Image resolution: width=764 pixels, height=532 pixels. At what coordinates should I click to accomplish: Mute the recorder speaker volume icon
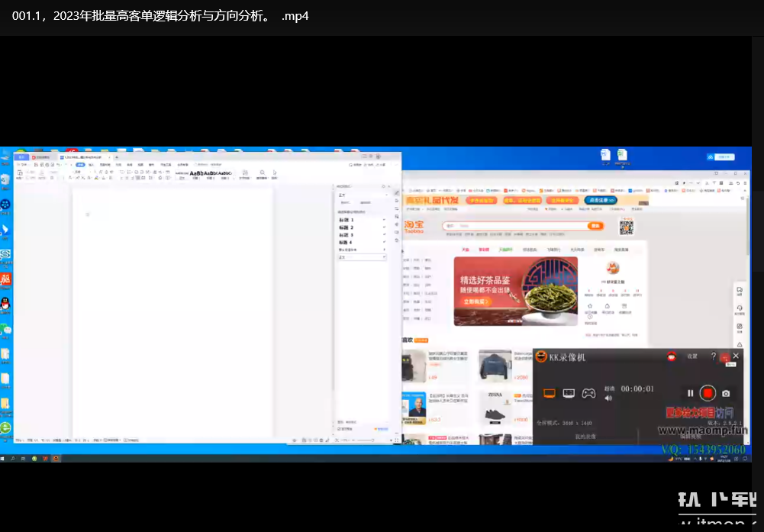(x=608, y=398)
